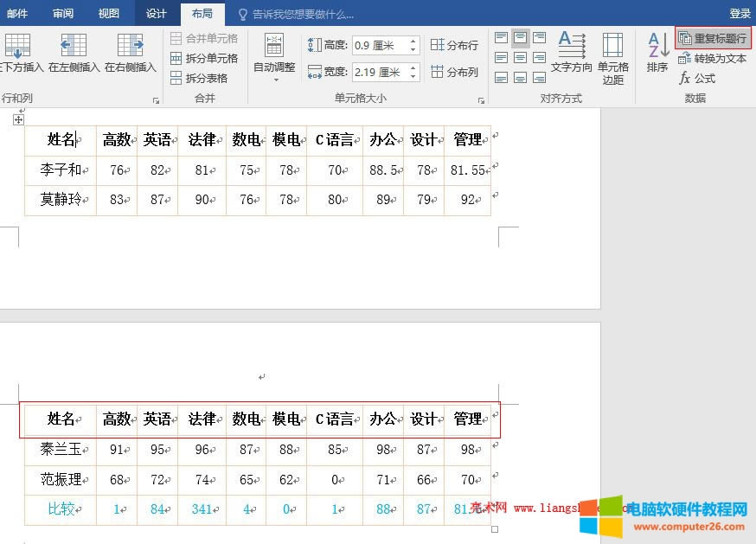
Task: Switch to the 设计 ribbon tab
Action: pyautogui.click(x=156, y=13)
